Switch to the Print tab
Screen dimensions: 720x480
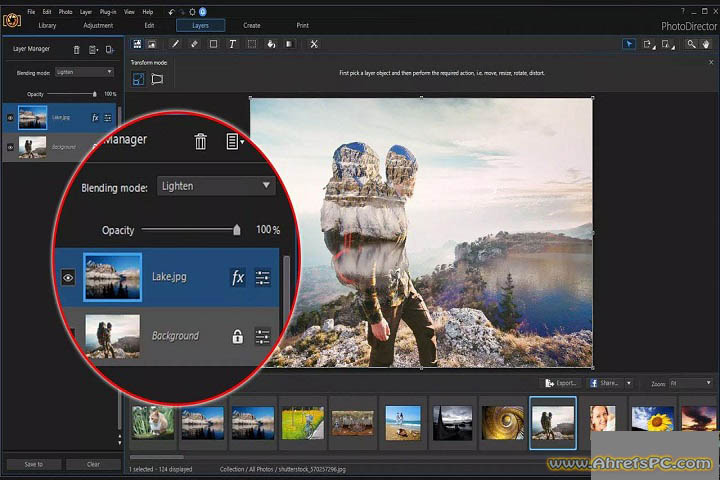[x=303, y=26]
